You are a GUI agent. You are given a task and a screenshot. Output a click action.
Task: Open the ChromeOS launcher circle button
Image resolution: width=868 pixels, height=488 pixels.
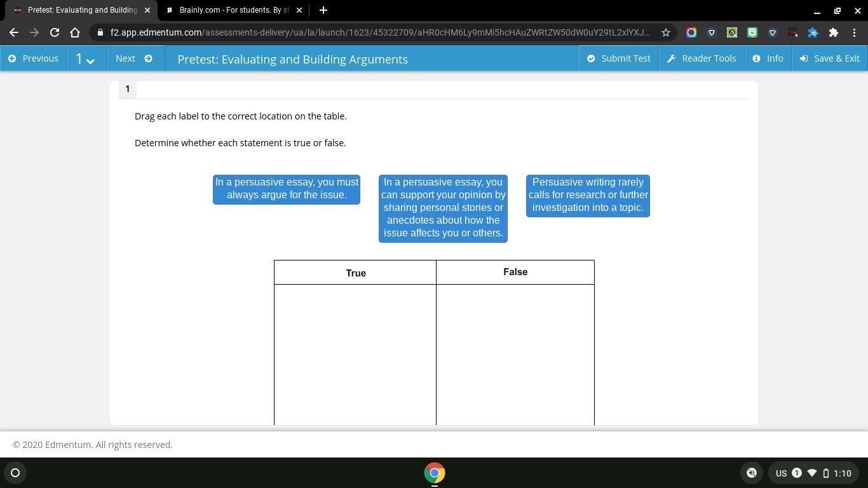(x=15, y=473)
